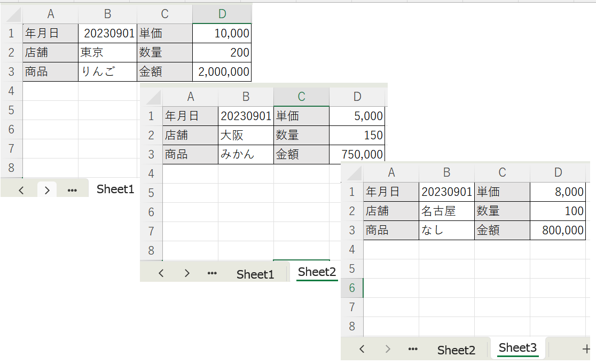Viewport: 596px width, 364px height.
Task: Select column B header in the Sheet3 window
Action: coord(446,172)
